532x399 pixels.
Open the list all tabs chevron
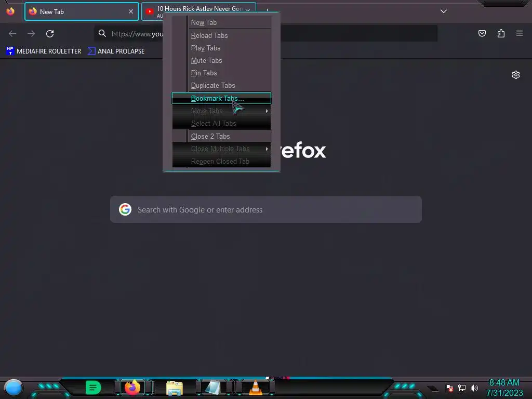444,11
